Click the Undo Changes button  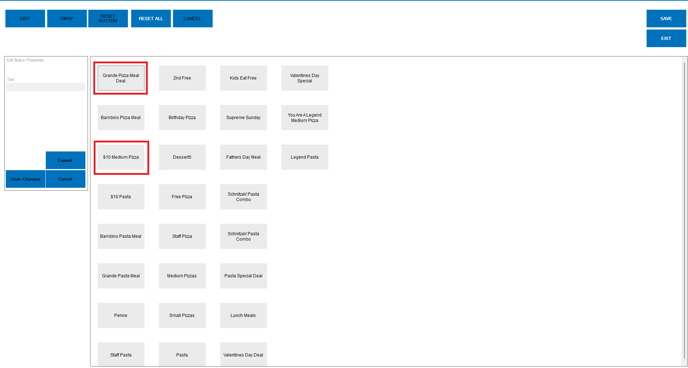pyautogui.click(x=25, y=179)
